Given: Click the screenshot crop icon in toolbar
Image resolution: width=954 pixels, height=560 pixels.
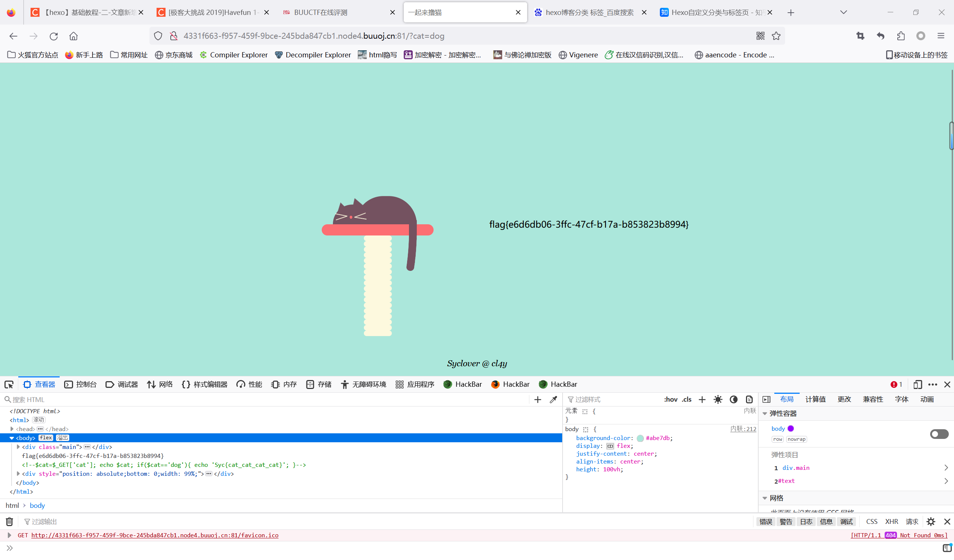Looking at the screenshot, I should tap(860, 36).
